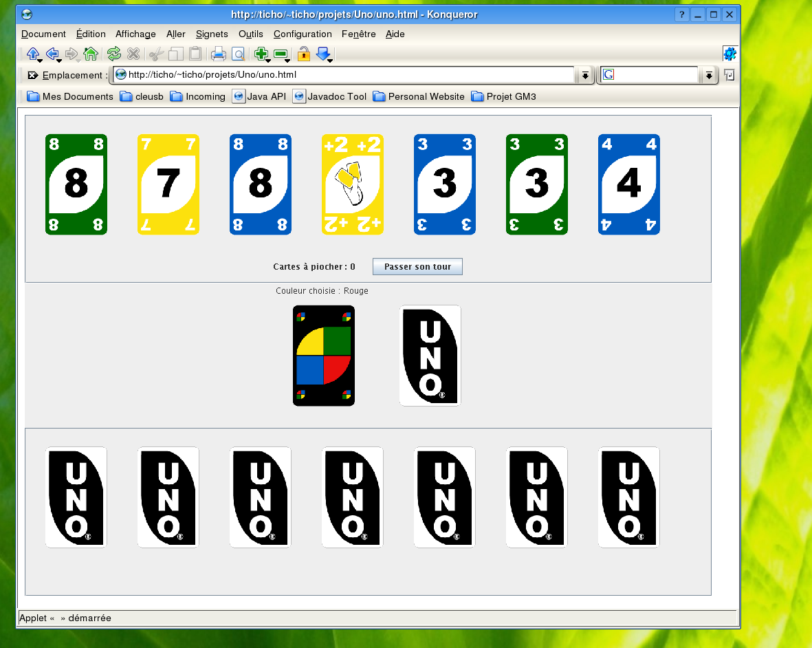Click the Copy icon in the toolbar
This screenshot has height=648, width=812.
click(x=175, y=54)
